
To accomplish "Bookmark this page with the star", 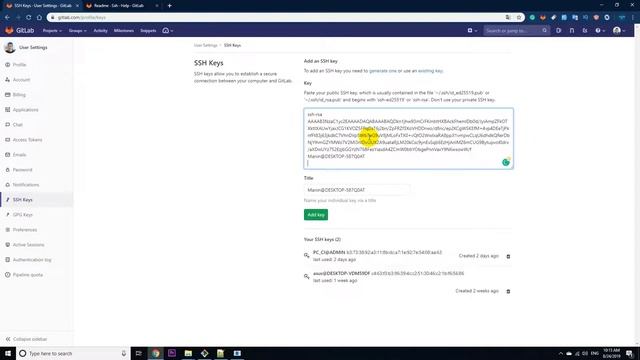I will point(519,18).
